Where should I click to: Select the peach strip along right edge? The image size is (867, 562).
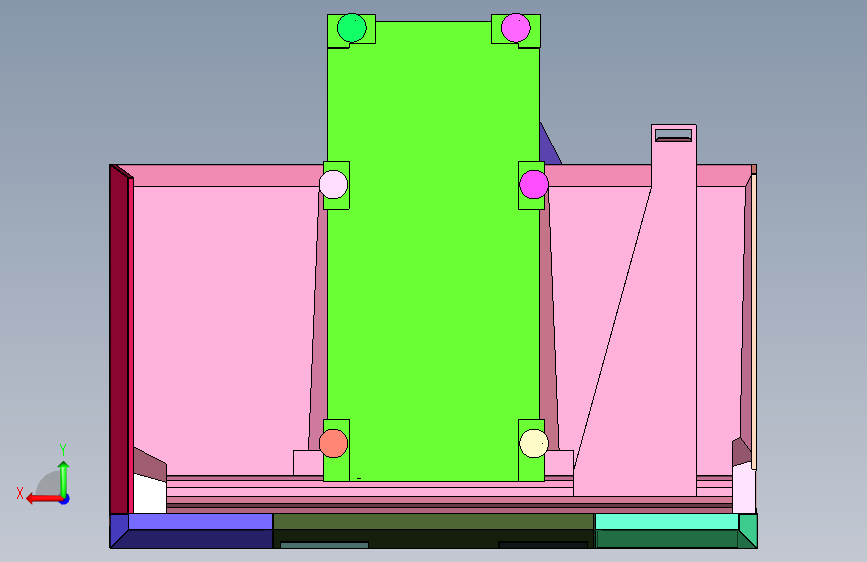point(754,322)
